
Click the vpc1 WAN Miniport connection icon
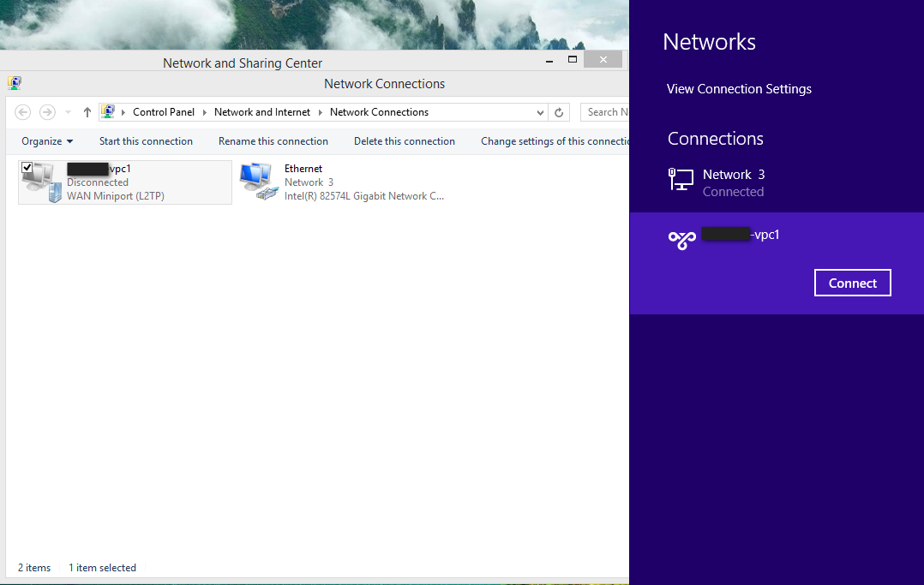tap(39, 178)
